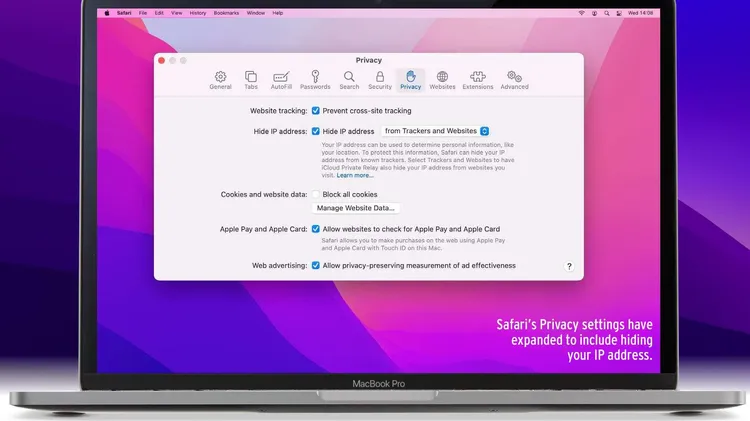Click the 'Web advertising:' label
Image resolution: width=750 pixels, height=421 pixels.
coord(279,266)
